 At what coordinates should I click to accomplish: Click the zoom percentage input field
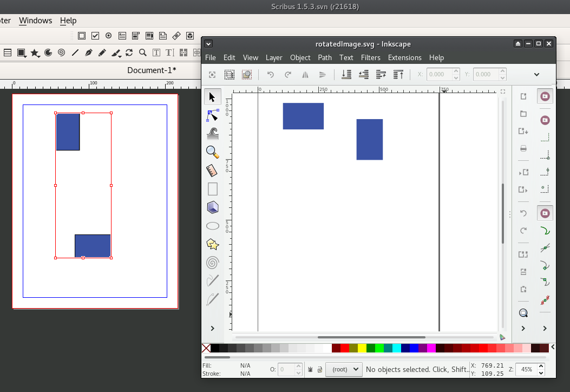coord(526,369)
